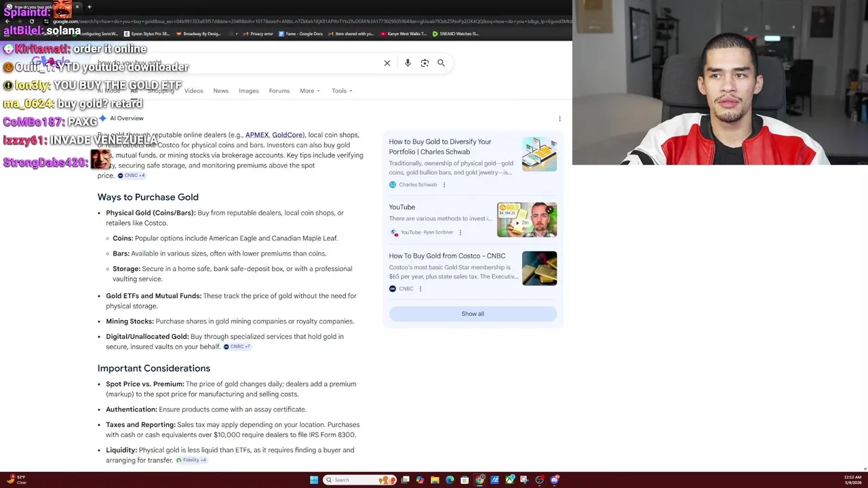868x488 pixels.
Task: Click 'Gold ETFs and Mutual Funds:' text
Action: [x=153, y=296]
